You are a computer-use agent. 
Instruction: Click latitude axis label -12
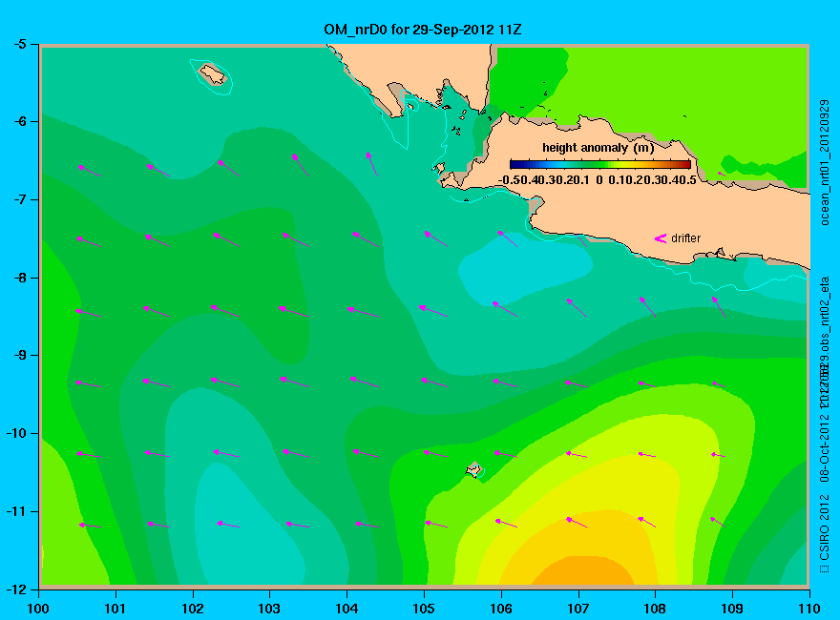tap(16, 589)
